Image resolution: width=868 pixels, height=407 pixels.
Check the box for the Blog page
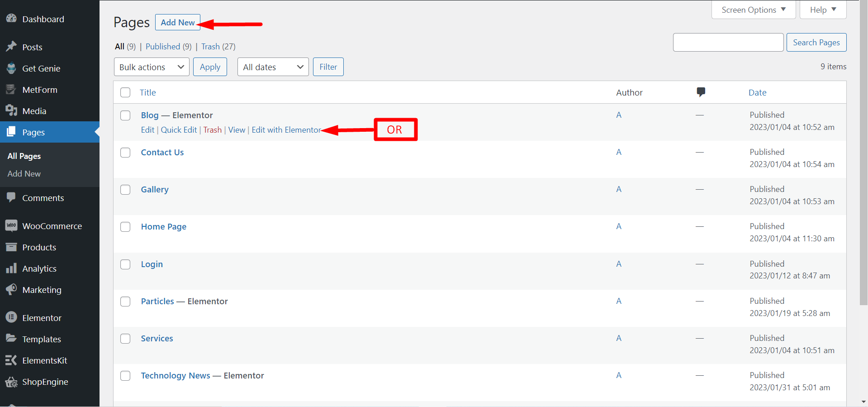pos(125,115)
